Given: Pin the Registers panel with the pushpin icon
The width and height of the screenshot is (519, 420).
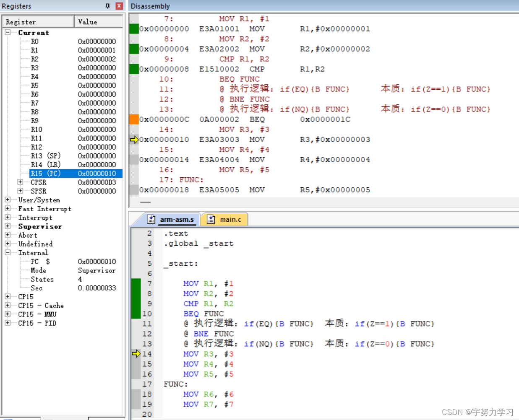Looking at the screenshot, I should click(x=108, y=6).
